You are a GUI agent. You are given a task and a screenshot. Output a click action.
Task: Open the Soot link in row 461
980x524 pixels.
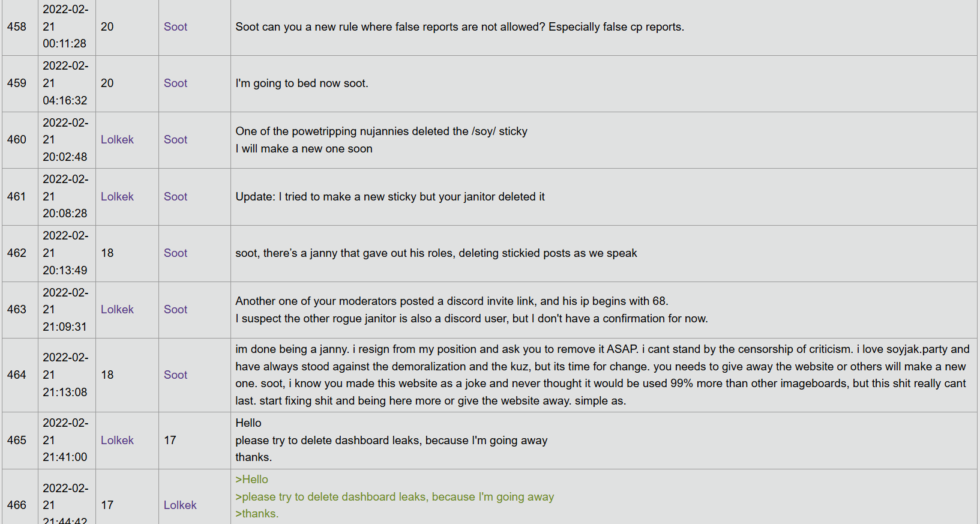(175, 197)
